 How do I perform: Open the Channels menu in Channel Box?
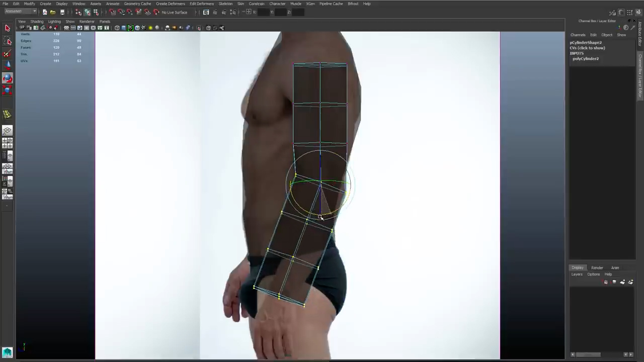[x=578, y=35]
